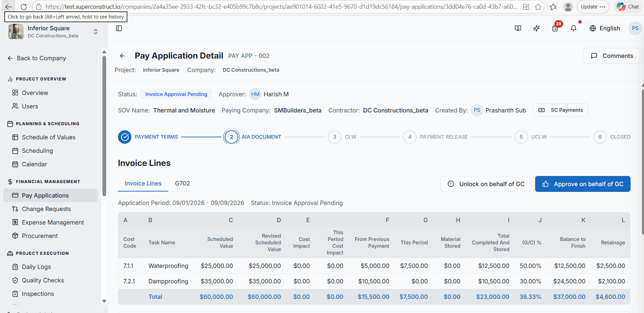Image resolution: width=644 pixels, height=313 pixels.
Task: Open browser favorites list icon
Action: [x=553, y=7]
